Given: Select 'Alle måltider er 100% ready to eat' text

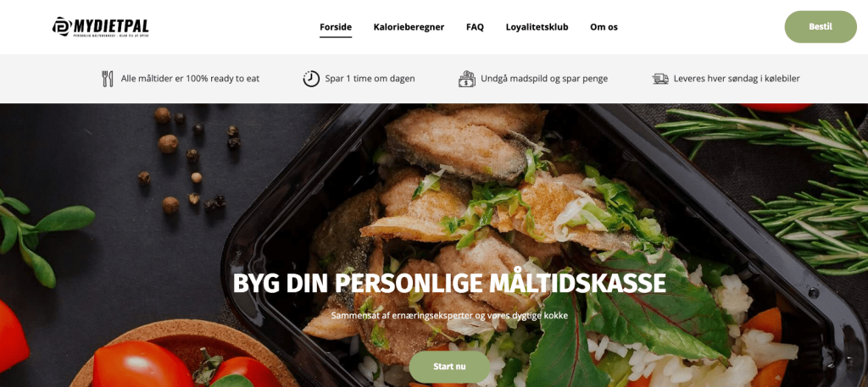Looking at the screenshot, I should click(191, 79).
